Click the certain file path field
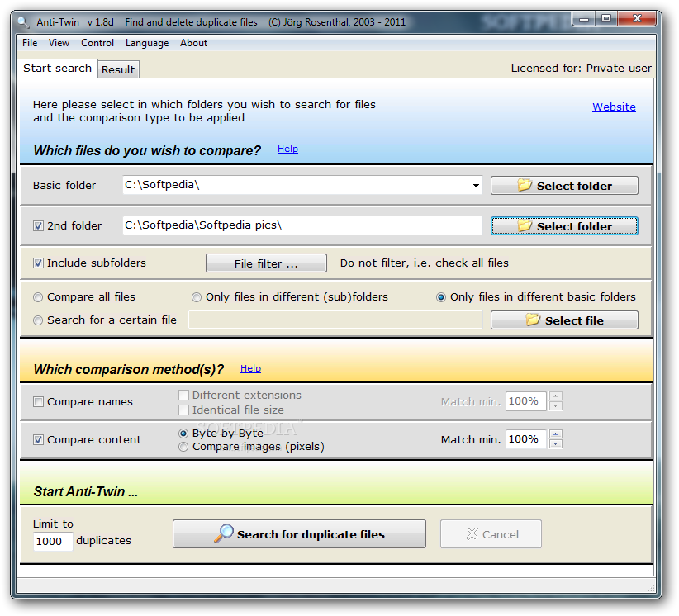This screenshot has height=616, width=679. pos(335,320)
